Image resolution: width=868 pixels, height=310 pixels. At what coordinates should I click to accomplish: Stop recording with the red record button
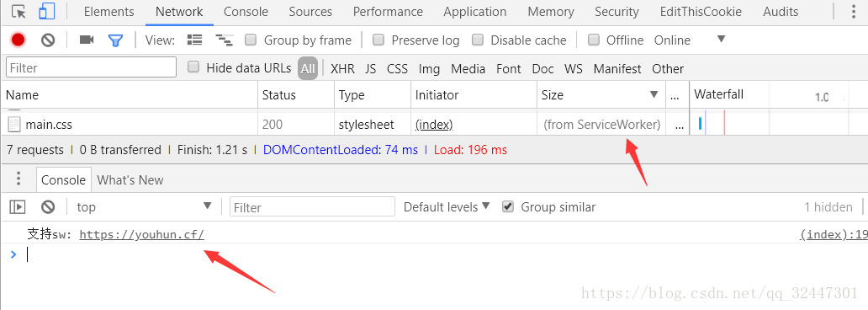(x=19, y=40)
